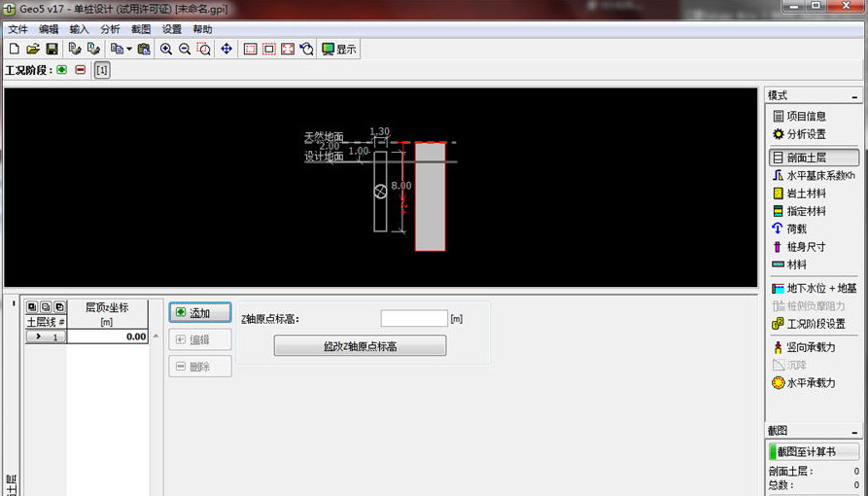Click the gray soil profile column in drawing
The width and height of the screenshot is (868, 496).
point(431,196)
